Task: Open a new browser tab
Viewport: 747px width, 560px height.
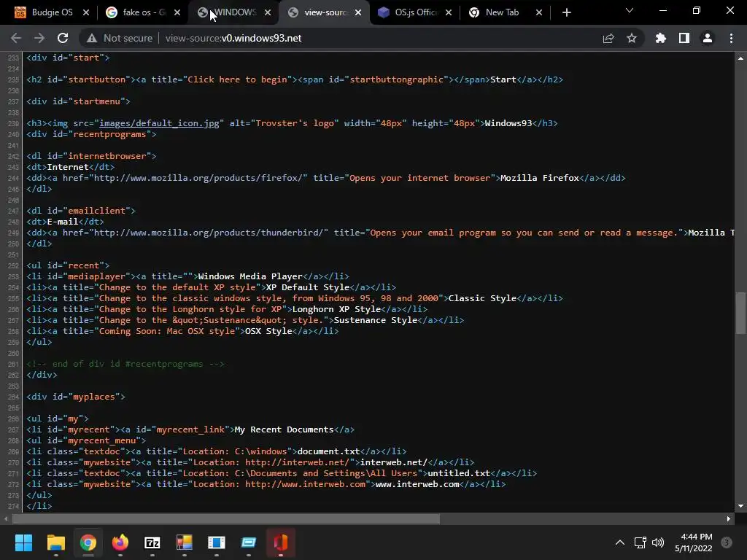Action: (566, 13)
